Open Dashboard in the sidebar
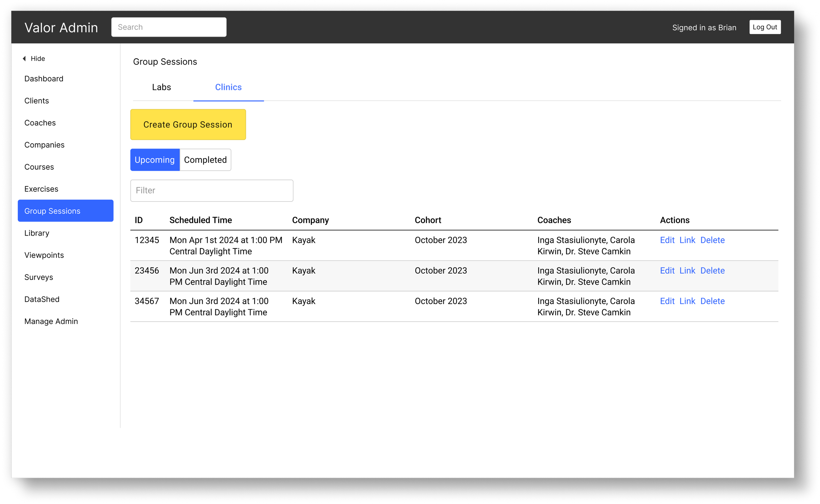This screenshot has width=820, height=504. click(44, 79)
